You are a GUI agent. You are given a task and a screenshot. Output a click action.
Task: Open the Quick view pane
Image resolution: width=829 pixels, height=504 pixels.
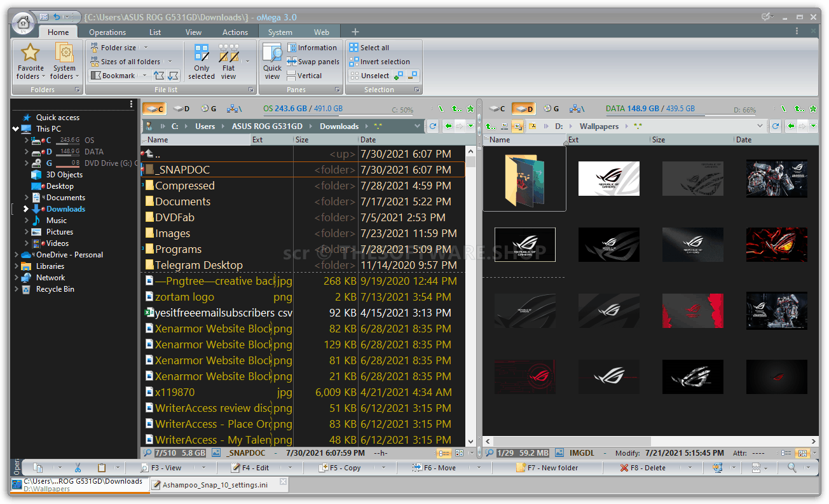pos(272,62)
